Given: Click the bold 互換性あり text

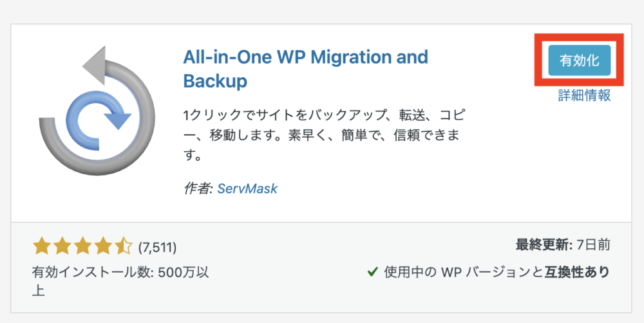Looking at the screenshot, I should tap(578, 272).
